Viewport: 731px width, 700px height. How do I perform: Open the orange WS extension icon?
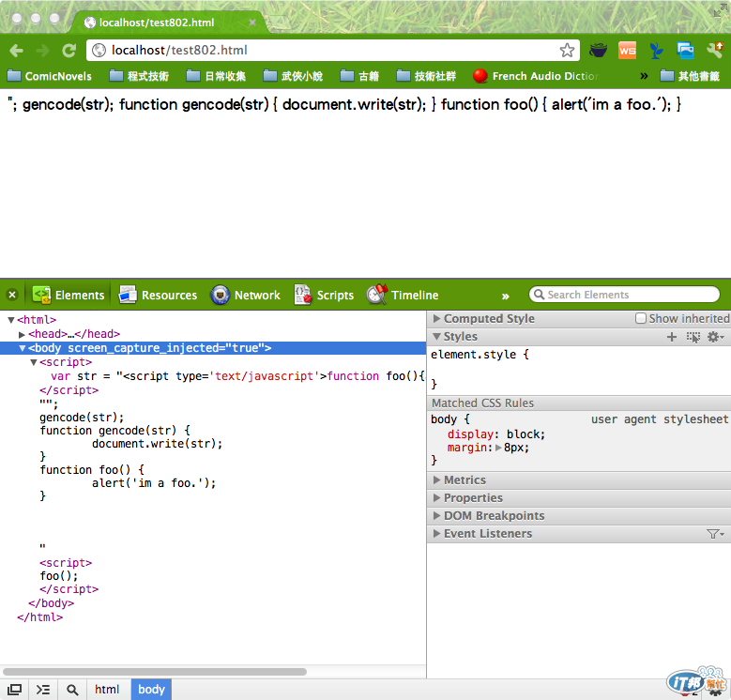(627, 51)
